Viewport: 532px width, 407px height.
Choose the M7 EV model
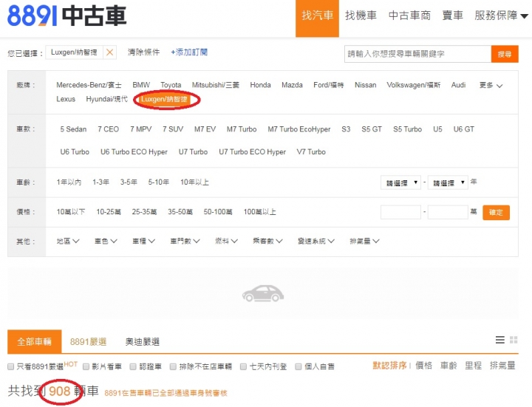click(205, 129)
